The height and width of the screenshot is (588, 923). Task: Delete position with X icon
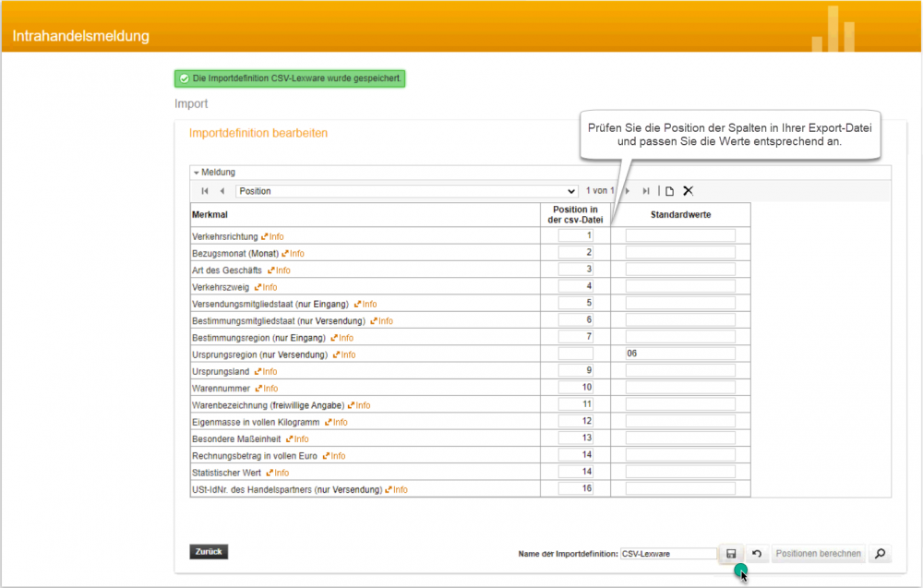689,191
